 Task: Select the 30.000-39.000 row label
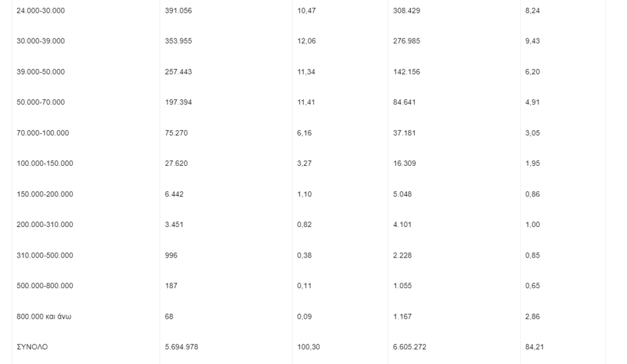click(40, 41)
